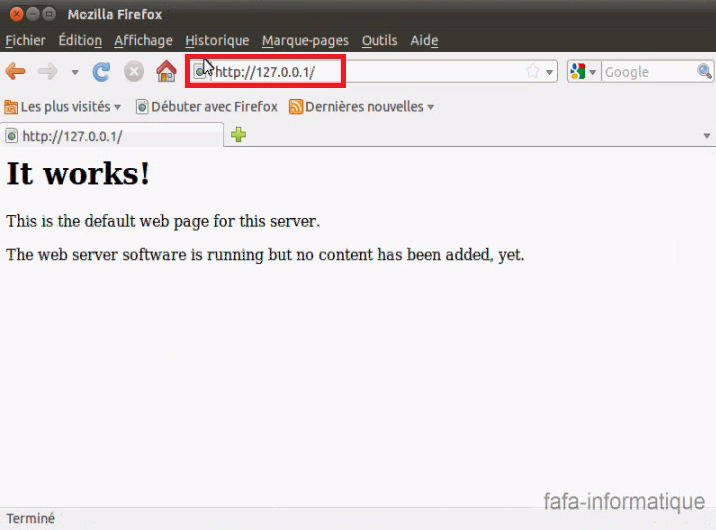
Task: Click the site identity icon in address bar
Action: click(200, 72)
